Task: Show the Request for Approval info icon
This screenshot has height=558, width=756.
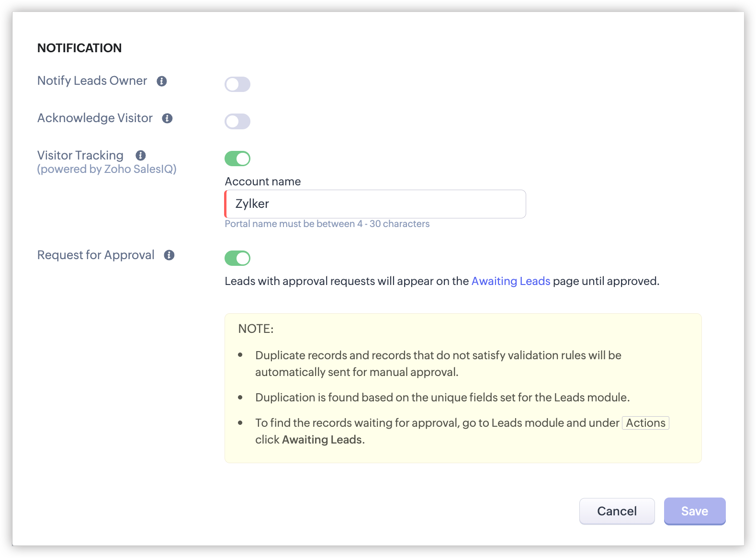Action: pyautogui.click(x=169, y=255)
